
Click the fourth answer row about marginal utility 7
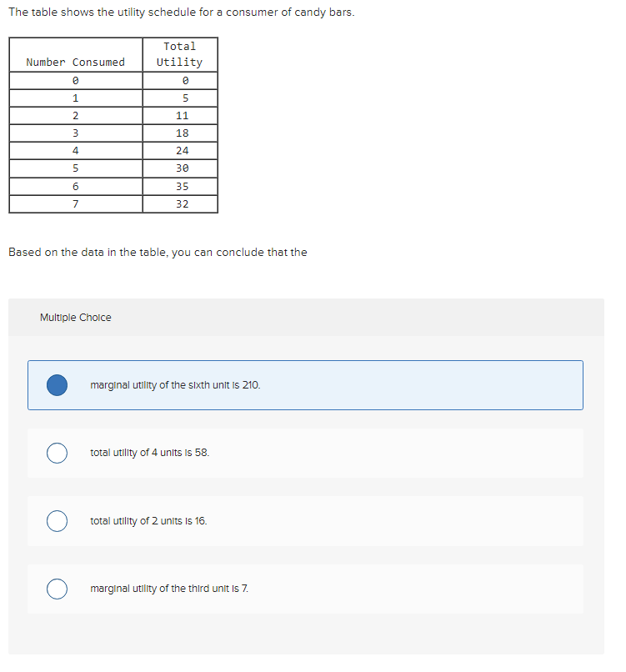coord(250,589)
